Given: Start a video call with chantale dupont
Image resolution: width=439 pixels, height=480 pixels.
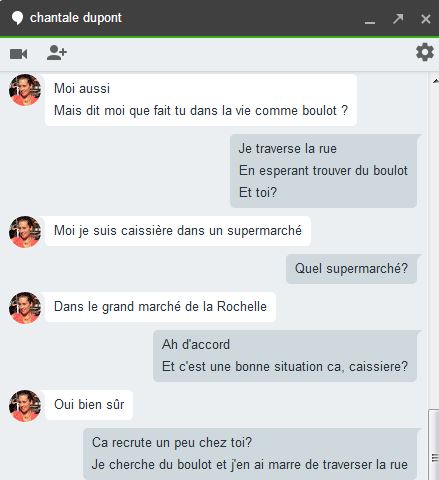Looking at the screenshot, I should click(x=18, y=54).
